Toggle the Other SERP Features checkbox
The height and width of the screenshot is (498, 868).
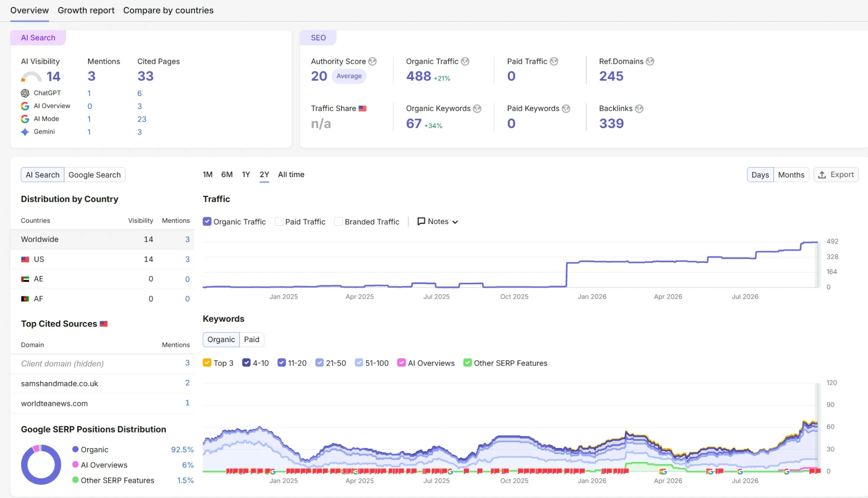pos(467,363)
